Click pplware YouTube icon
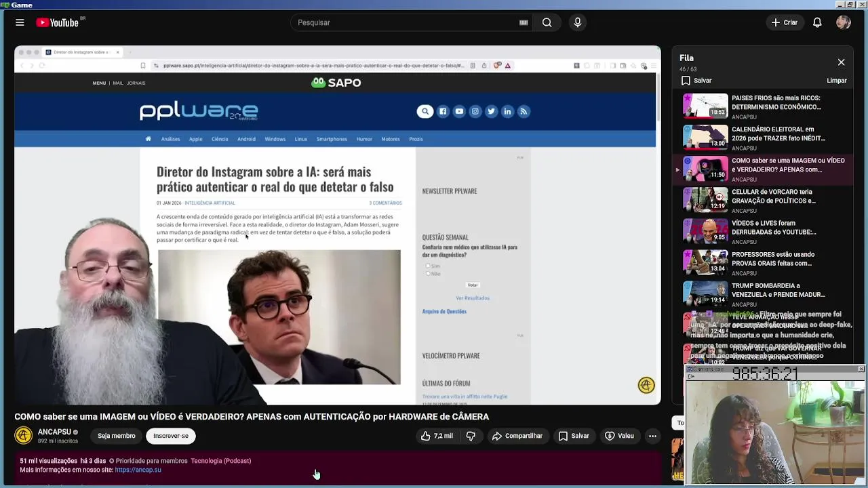 click(x=459, y=111)
